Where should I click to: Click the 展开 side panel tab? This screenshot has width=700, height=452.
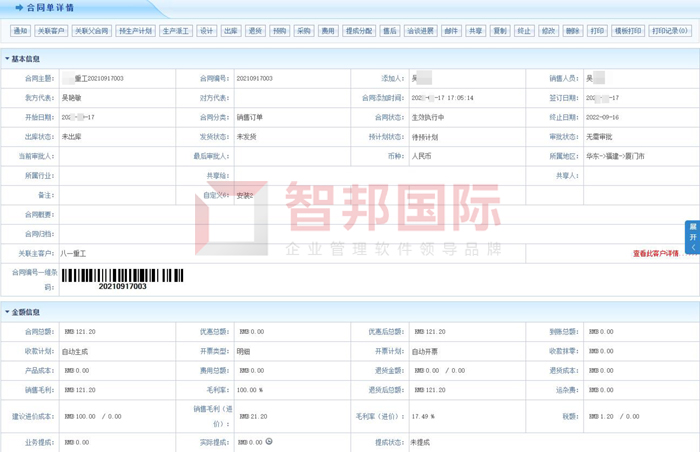pos(693,237)
